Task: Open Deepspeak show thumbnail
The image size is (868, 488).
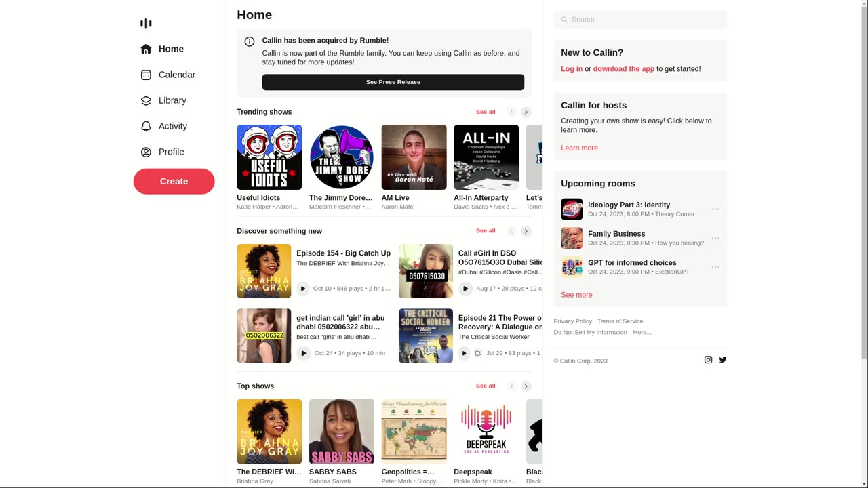Action: pos(486,432)
